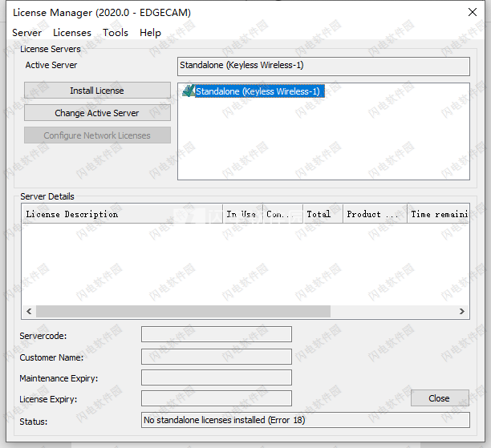The image size is (491, 448).
Task: Click the License Expiry field
Action: pos(217,398)
